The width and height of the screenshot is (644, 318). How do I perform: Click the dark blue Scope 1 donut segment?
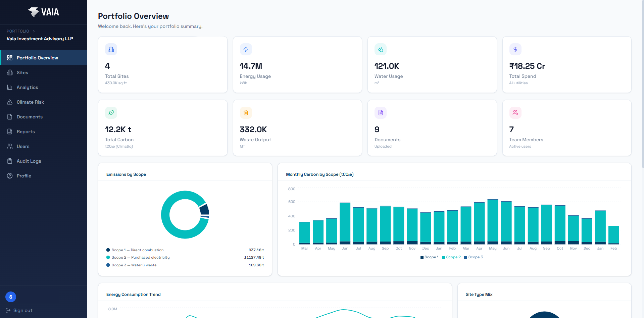pyautogui.click(x=204, y=210)
